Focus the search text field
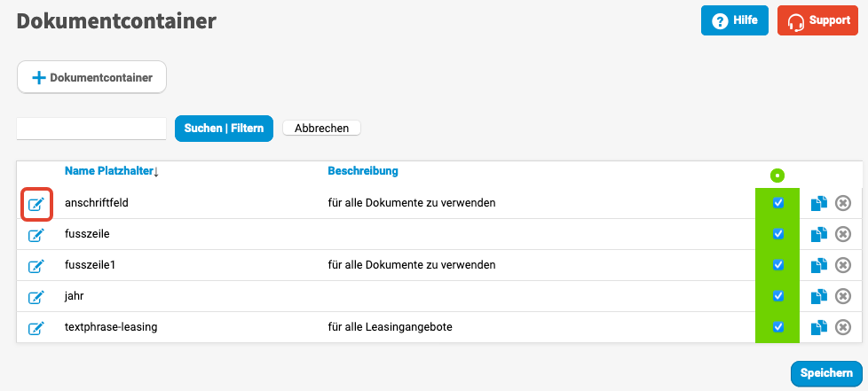The image size is (868, 391). coord(91,129)
